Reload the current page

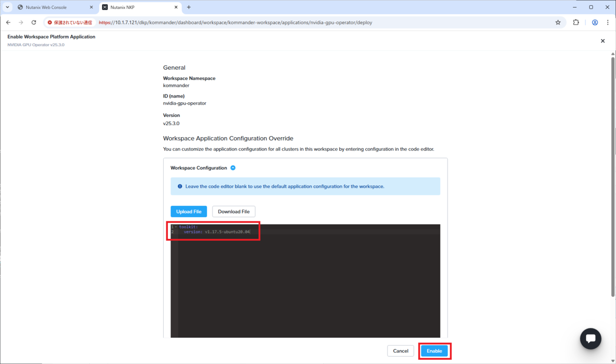point(34,23)
